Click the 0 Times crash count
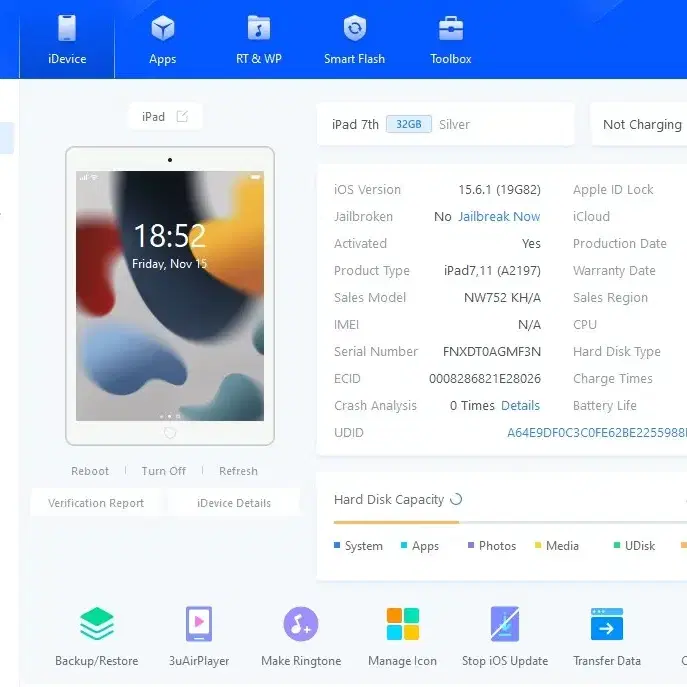The height and width of the screenshot is (687, 687). 472,406
